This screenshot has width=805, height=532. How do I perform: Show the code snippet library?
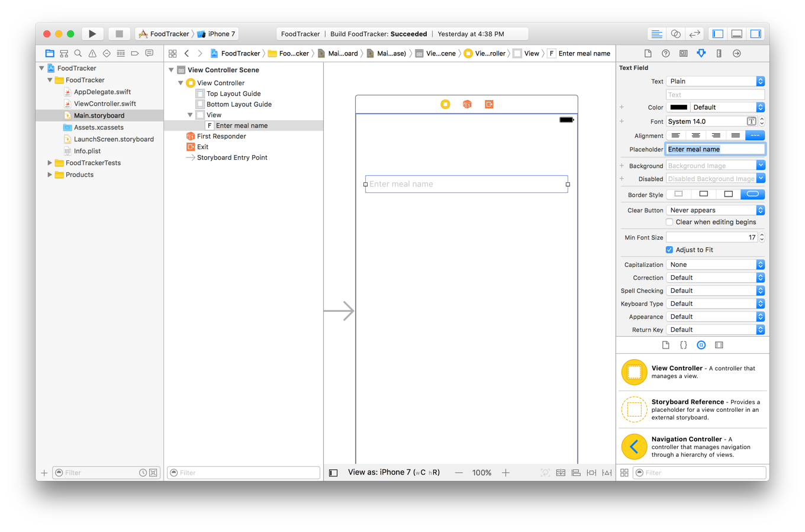pyautogui.click(x=684, y=345)
